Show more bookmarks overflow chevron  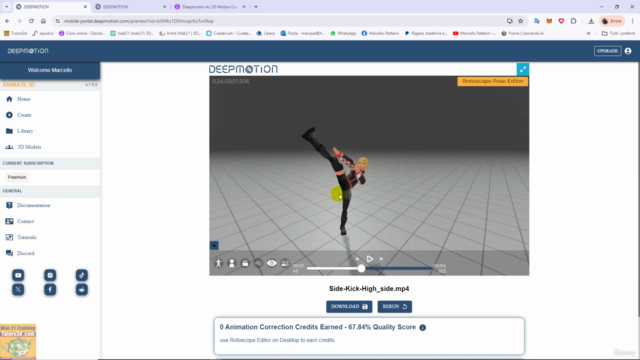(589, 33)
